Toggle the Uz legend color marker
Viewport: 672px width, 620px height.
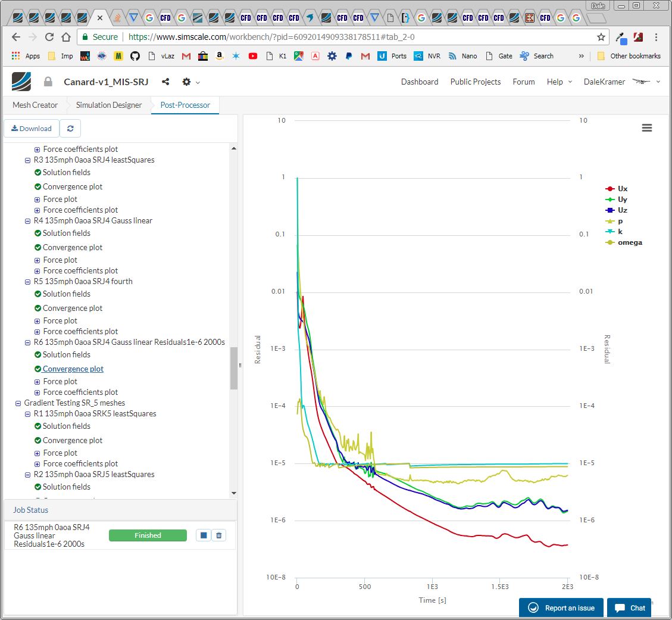coord(610,210)
